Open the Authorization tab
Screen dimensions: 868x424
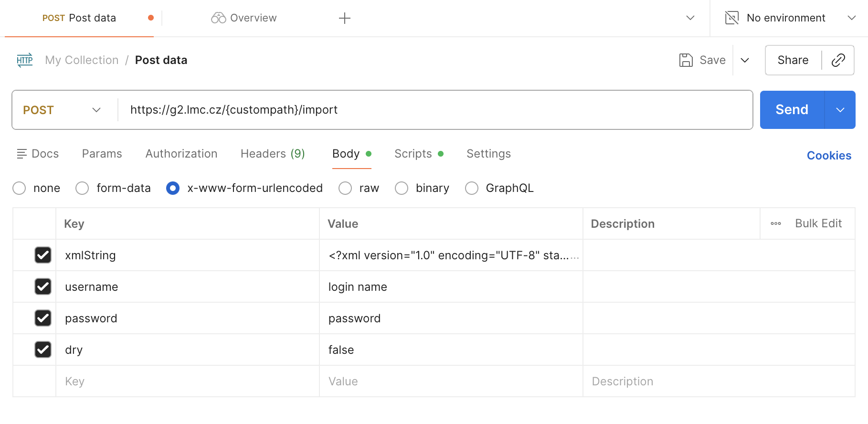[181, 154]
